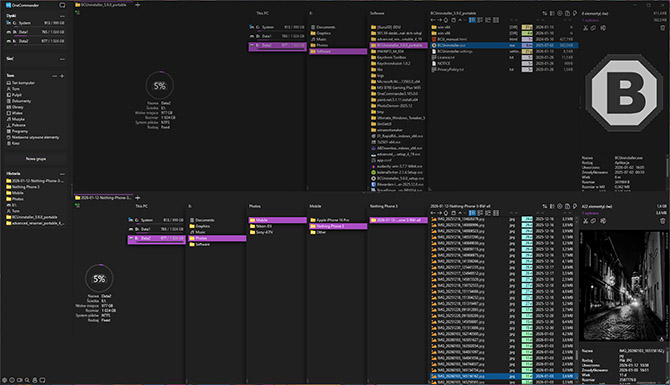The width and height of the screenshot is (670, 385).
Task: Select the details view mode in top pane
Action: coord(472,20)
